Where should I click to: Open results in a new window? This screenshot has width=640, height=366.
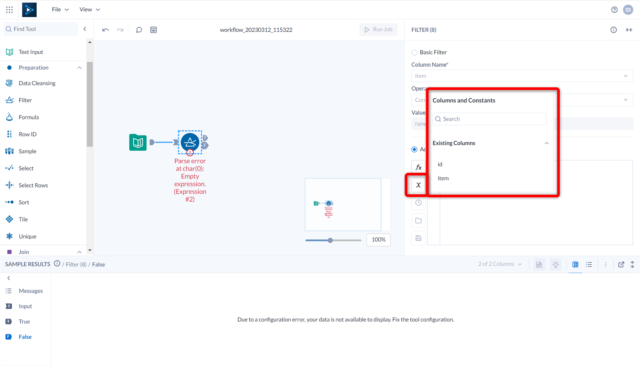coord(621,264)
